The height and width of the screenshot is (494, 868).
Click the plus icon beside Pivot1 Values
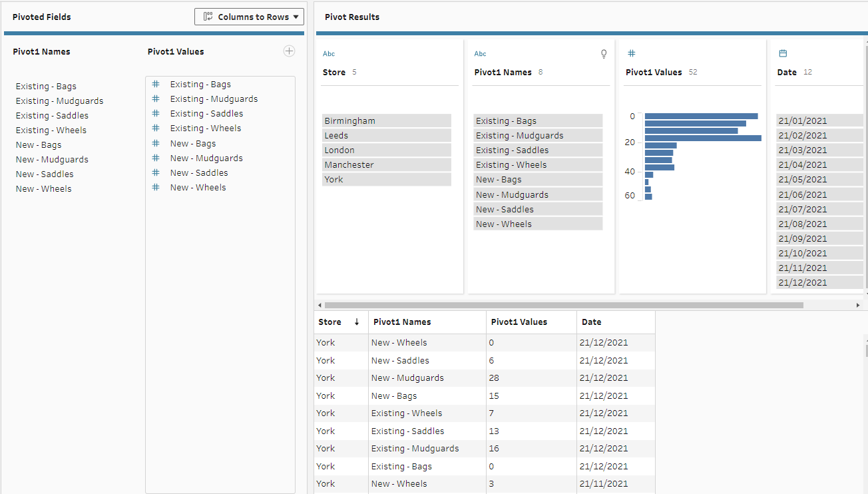click(289, 51)
